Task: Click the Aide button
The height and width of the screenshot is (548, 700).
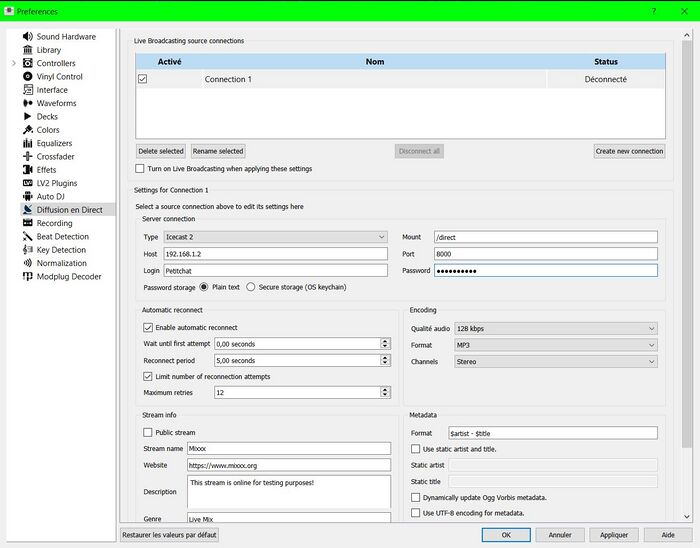Action: tap(668, 535)
